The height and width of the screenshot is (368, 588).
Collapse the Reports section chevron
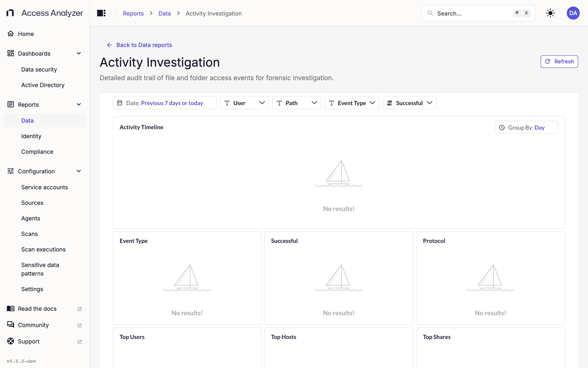click(x=79, y=104)
